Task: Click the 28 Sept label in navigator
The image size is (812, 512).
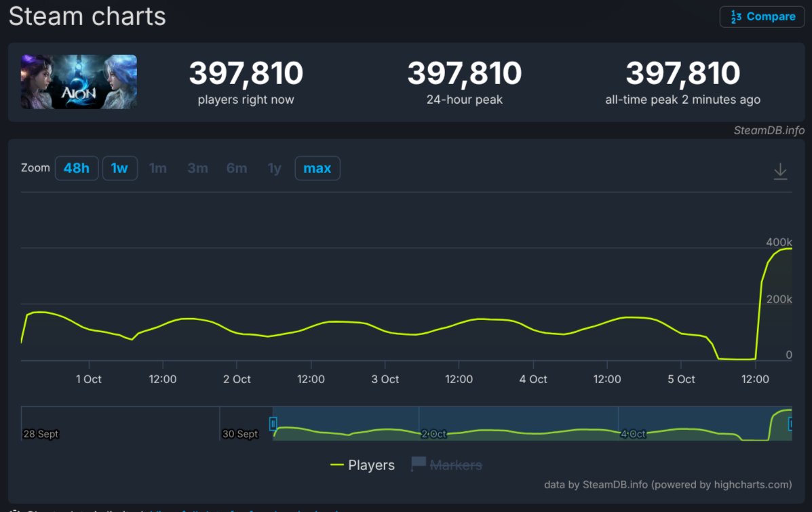Action: click(41, 434)
